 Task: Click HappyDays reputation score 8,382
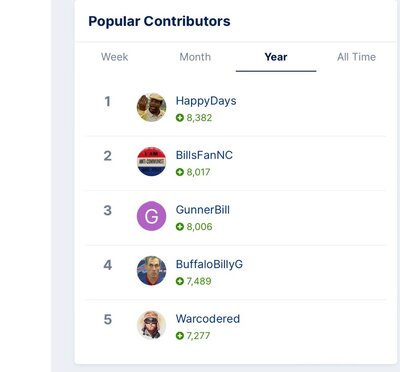[x=199, y=118]
